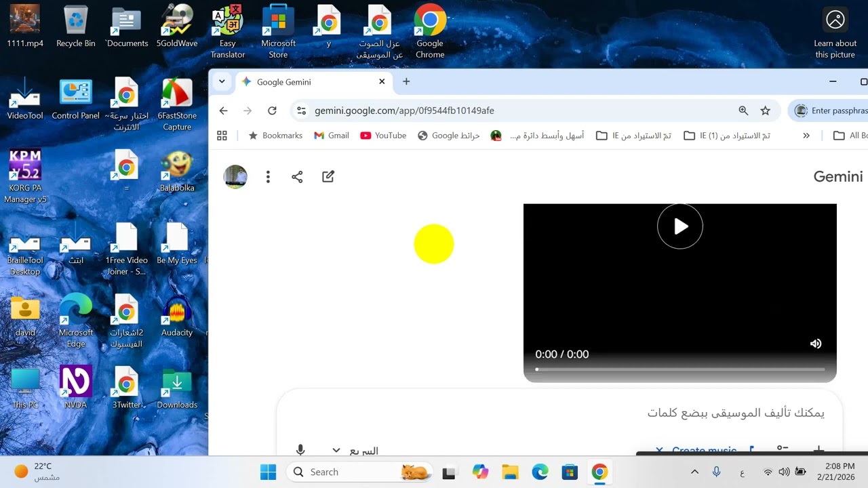Screen dimensions: 868x488
Task: Open zoom magnifier in address bar
Action: (743, 110)
